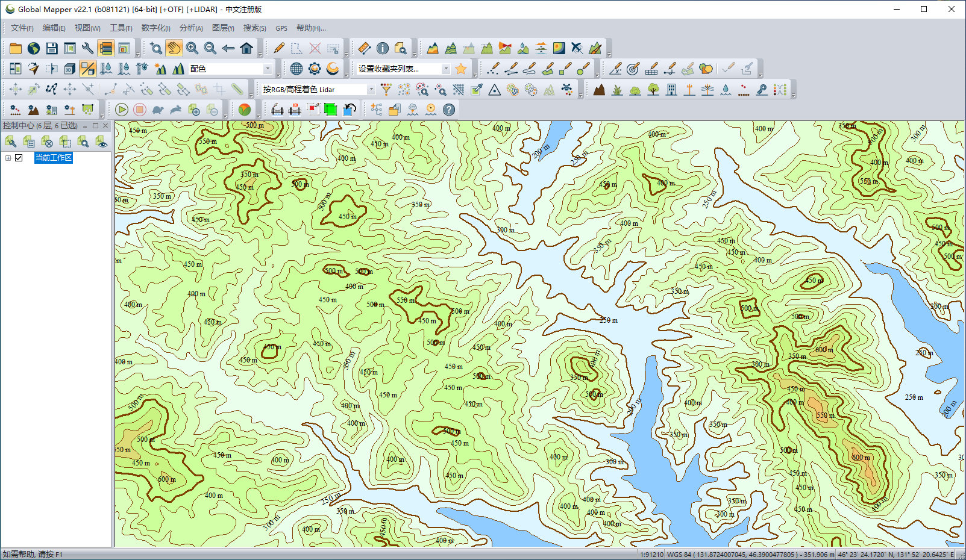
Task: Click the online data globe icon
Action: tap(34, 49)
